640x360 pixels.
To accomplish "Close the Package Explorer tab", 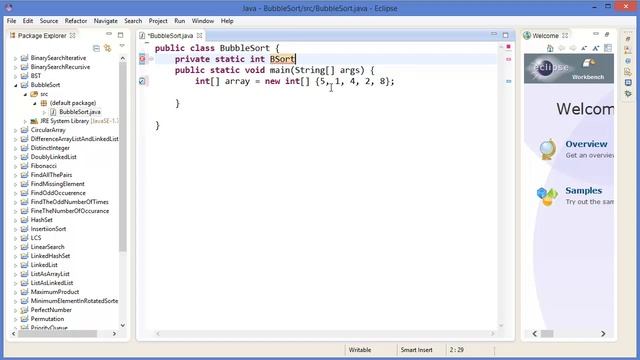I will coord(73,36).
